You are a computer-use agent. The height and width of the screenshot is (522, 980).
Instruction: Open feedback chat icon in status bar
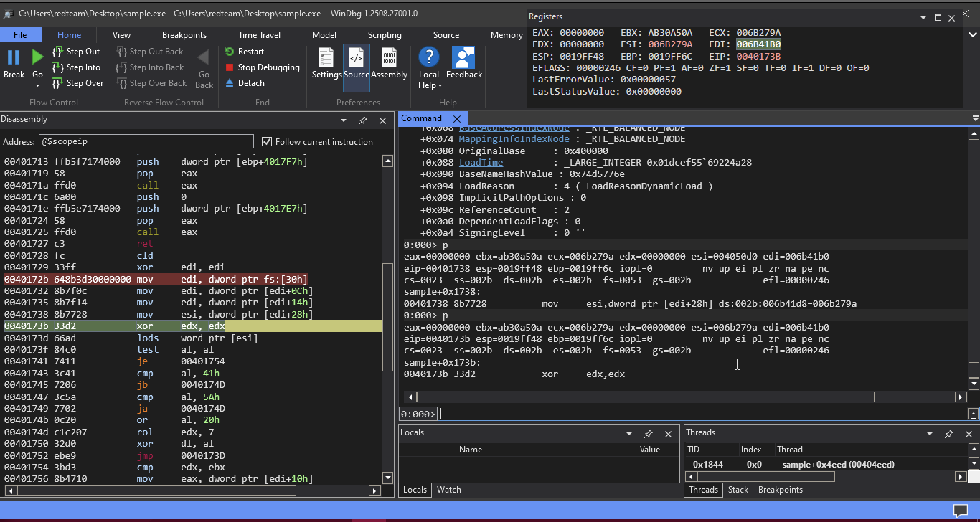(960, 510)
